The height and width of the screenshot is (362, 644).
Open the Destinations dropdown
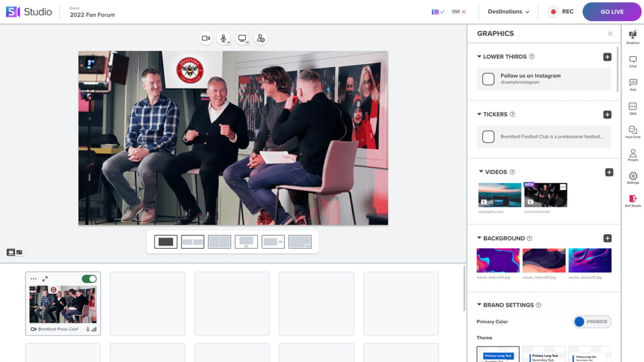[509, 12]
